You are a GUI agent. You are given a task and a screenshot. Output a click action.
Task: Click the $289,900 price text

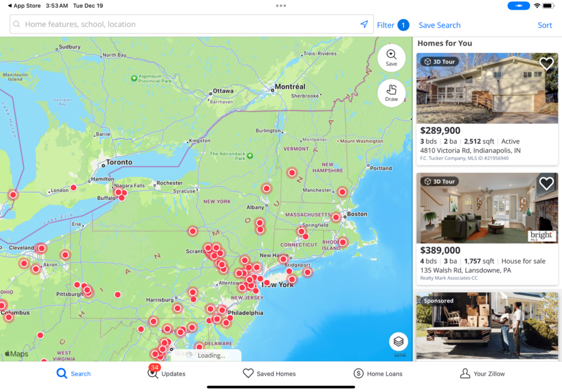[x=440, y=130]
